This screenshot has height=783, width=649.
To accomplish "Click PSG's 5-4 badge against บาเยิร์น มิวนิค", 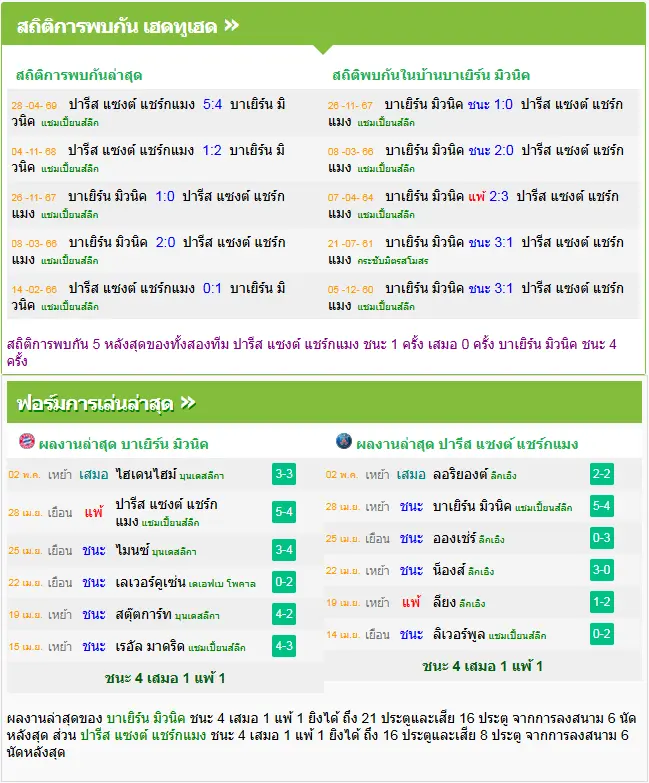I will click(x=602, y=506).
